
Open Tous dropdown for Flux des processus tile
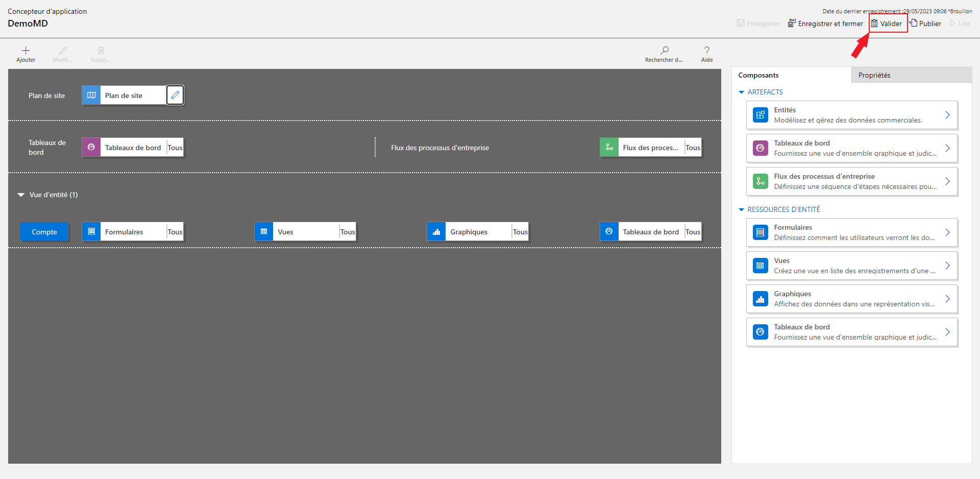click(x=693, y=148)
